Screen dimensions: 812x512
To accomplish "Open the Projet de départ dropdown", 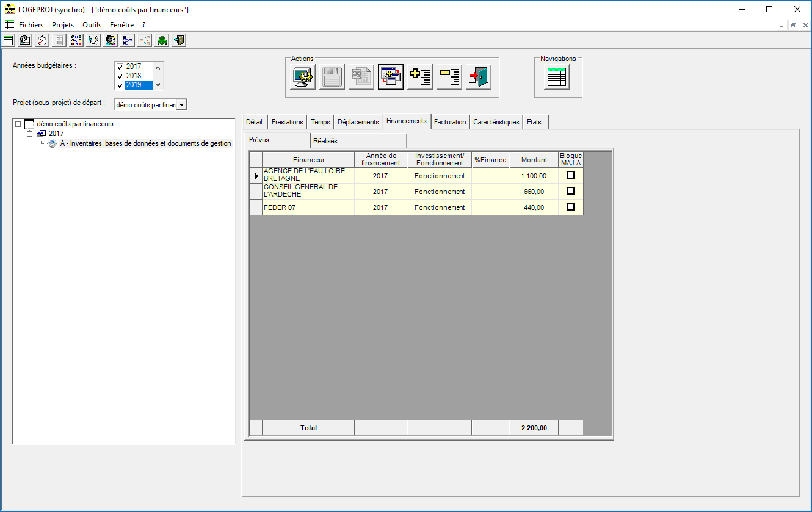I will click(181, 105).
